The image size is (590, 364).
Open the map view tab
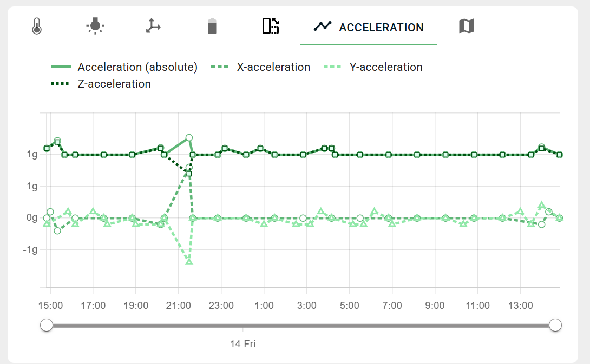(467, 25)
